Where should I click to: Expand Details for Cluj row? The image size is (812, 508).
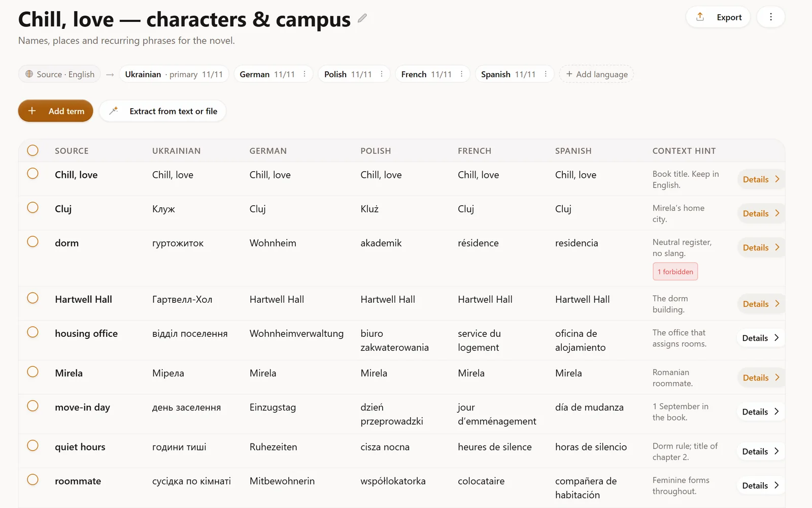click(x=761, y=213)
